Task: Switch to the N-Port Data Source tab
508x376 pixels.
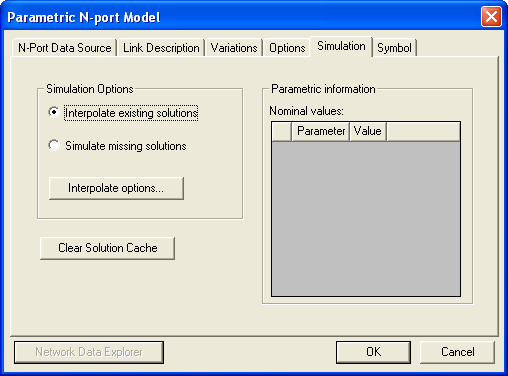Action: point(64,48)
